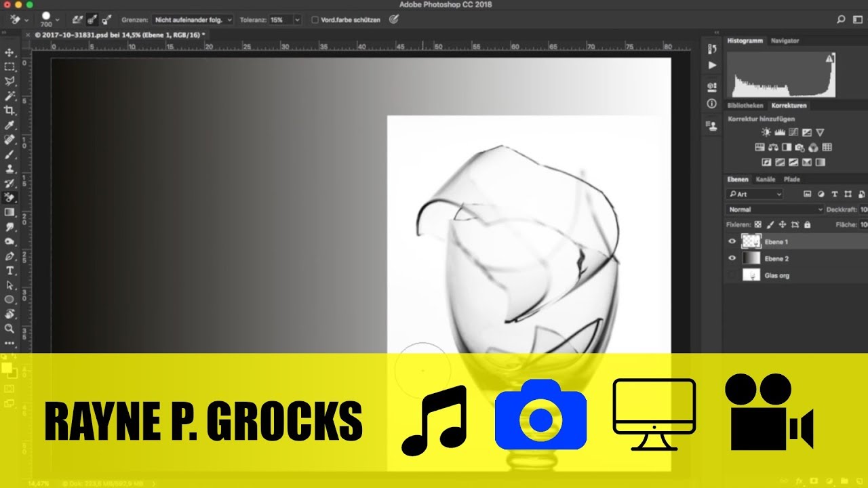Image resolution: width=868 pixels, height=488 pixels.
Task: Open the Grenzen dropdown
Action: [x=193, y=20]
